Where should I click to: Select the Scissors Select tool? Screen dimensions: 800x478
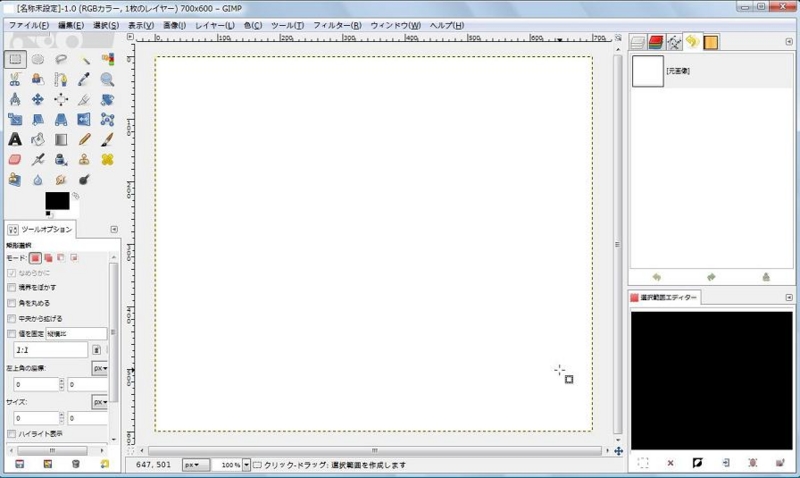tap(15, 79)
